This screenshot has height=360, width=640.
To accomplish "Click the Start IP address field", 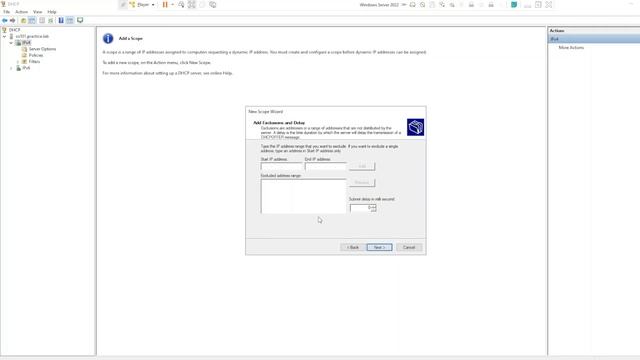I will tap(282, 166).
